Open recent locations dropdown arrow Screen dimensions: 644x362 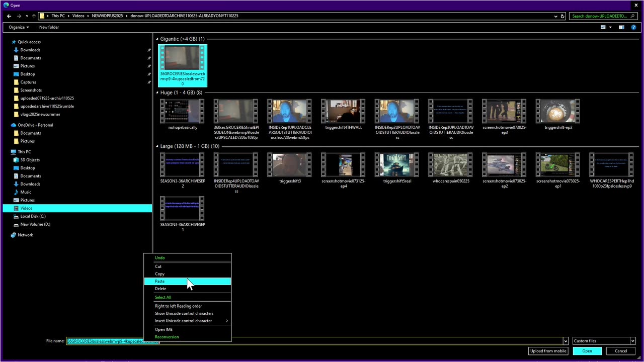pos(27,16)
